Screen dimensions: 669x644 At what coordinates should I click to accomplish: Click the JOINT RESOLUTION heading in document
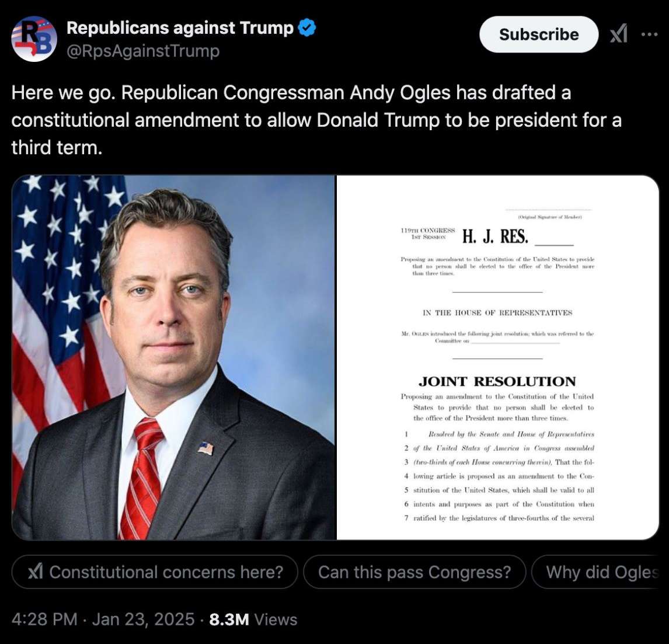497,381
